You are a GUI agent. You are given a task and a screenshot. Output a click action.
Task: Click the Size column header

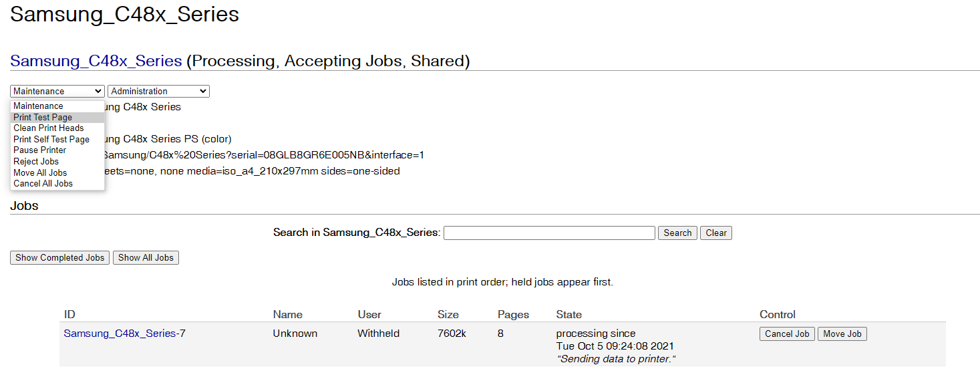coord(448,314)
